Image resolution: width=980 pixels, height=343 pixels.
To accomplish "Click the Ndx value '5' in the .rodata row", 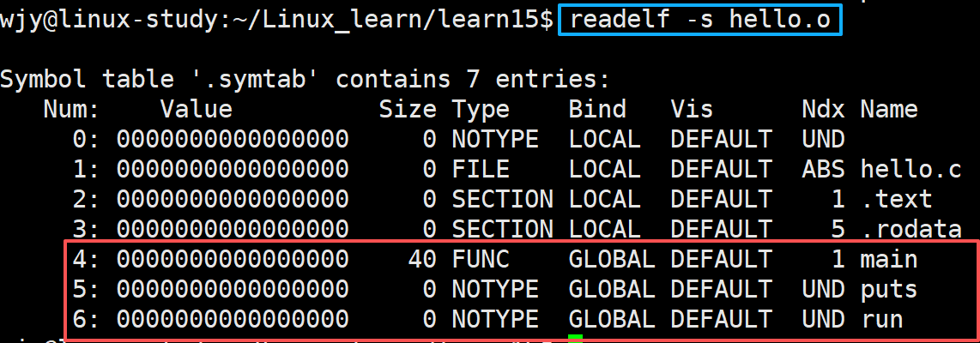I will 838,229.
